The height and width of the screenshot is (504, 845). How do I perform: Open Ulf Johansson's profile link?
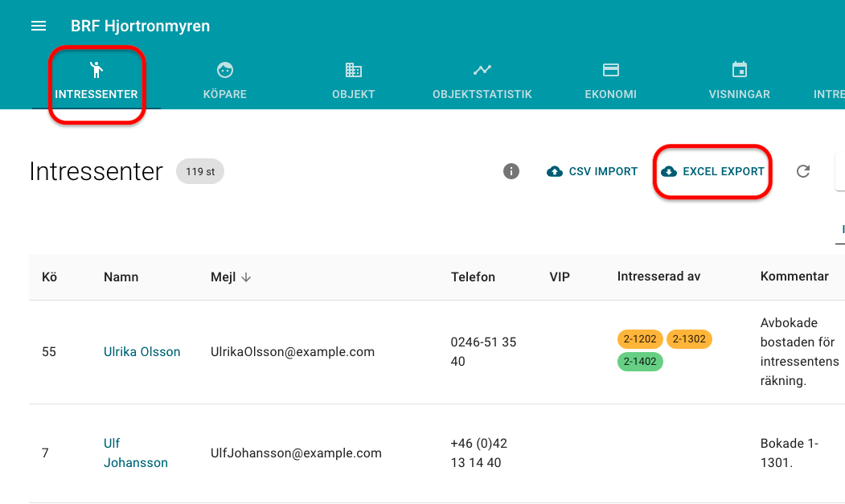click(x=135, y=453)
